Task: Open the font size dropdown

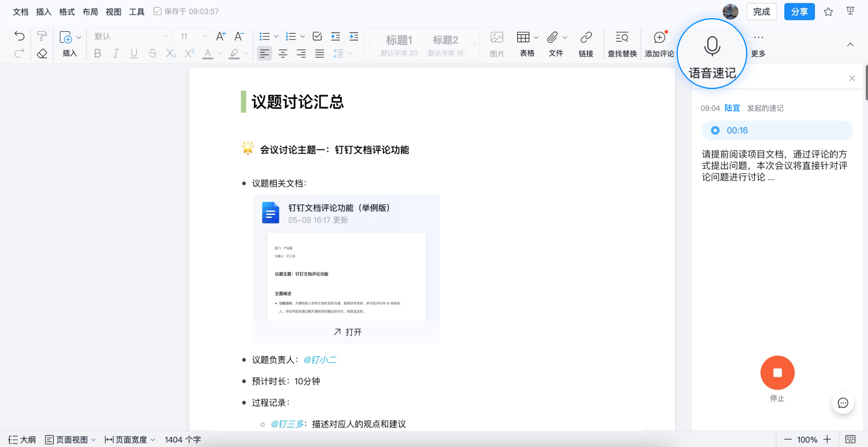Action: tap(192, 36)
